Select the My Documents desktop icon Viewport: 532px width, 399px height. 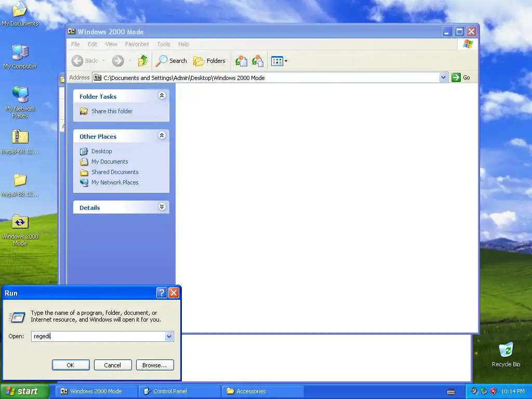[20, 14]
